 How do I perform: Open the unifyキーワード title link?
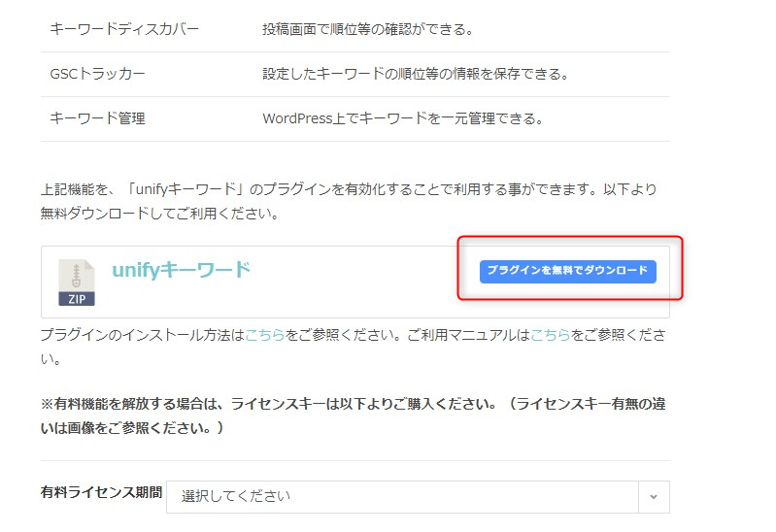[182, 270]
